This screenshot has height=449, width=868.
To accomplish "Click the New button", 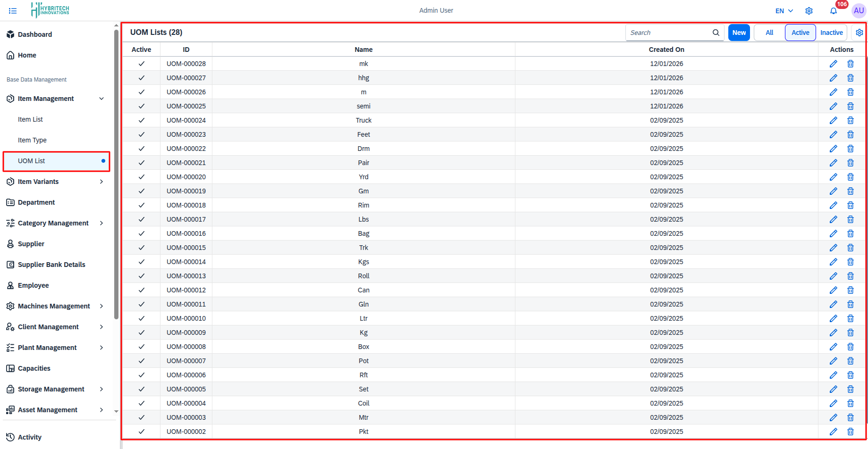I will (x=739, y=32).
